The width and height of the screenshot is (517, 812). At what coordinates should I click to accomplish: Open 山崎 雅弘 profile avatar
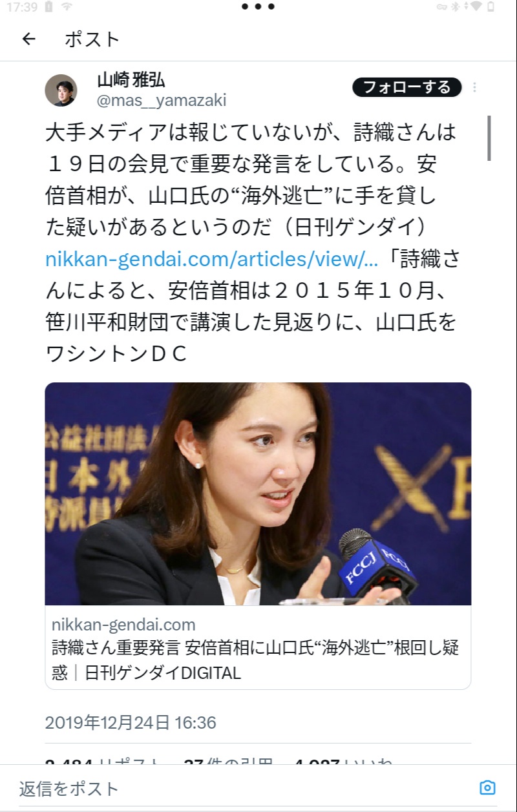coord(61,90)
